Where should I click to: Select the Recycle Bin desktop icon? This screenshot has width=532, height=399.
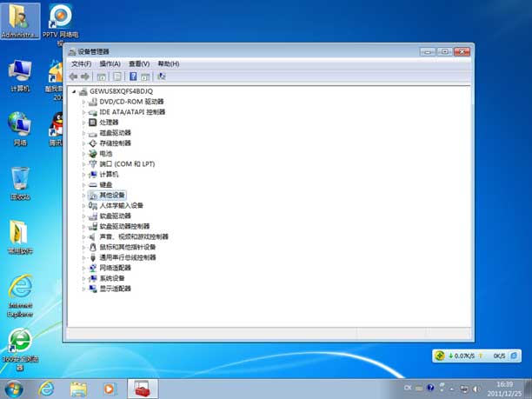(x=20, y=183)
